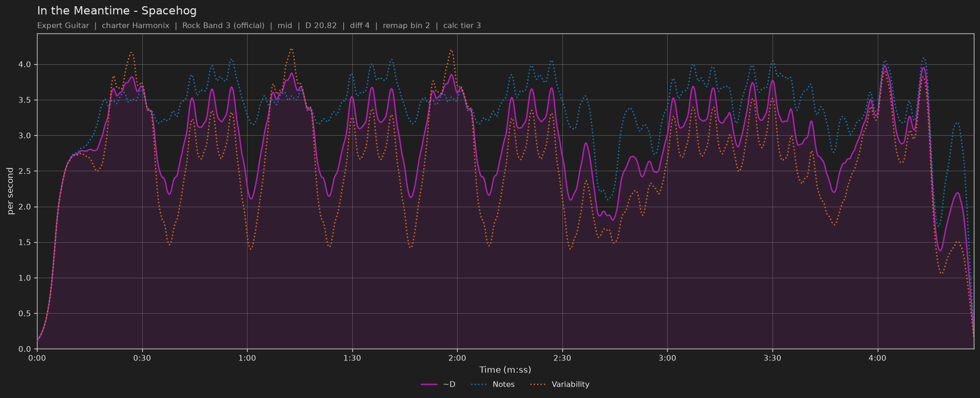Click the 'Variability' legend entry

(x=559, y=385)
